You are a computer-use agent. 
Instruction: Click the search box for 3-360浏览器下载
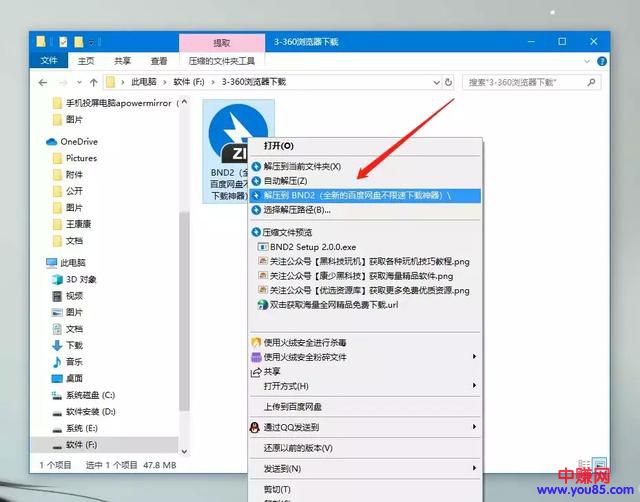[x=531, y=82]
